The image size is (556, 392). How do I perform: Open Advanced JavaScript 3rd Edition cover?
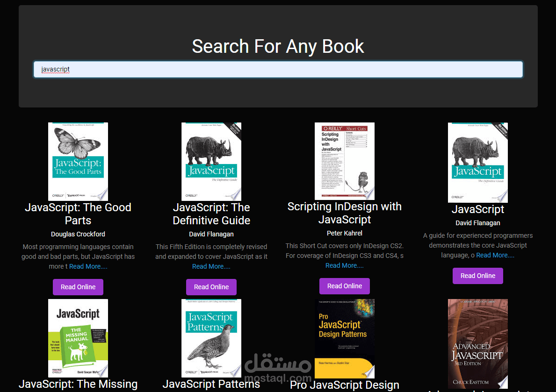point(478,344)
